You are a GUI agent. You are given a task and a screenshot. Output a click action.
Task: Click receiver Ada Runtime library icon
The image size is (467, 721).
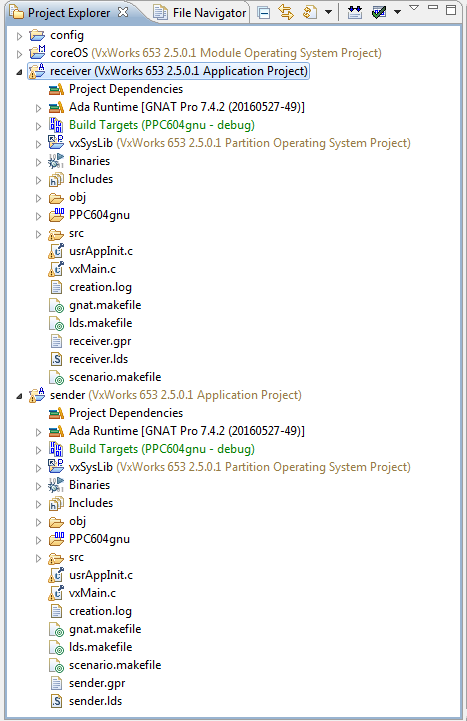pos(56,107)
